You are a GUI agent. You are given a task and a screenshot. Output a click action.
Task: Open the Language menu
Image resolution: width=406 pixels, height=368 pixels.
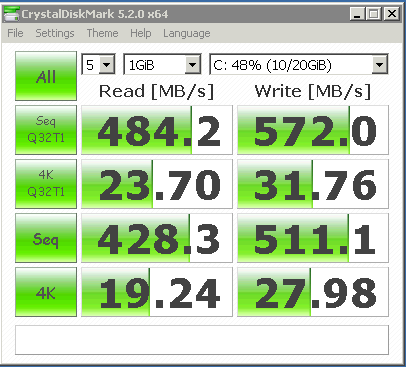187,33
